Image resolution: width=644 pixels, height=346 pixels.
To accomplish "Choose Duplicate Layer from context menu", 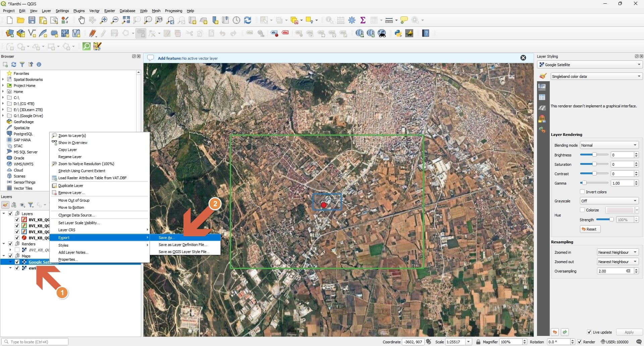I will point(99,186).
